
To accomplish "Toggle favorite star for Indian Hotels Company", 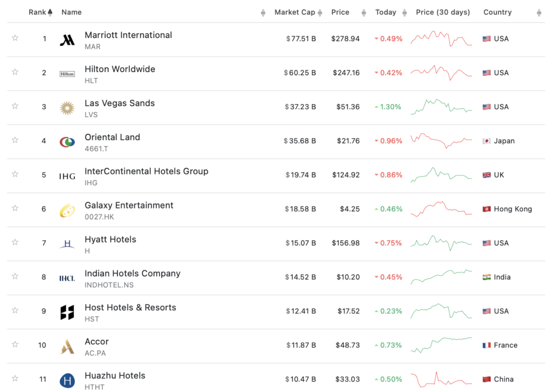I will [15, 276].
